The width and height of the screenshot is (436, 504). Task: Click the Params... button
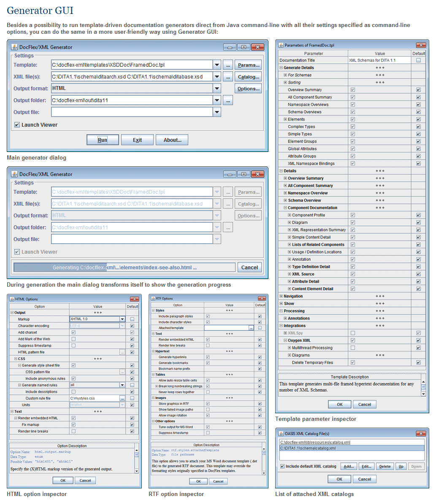(x=248, y=65)
